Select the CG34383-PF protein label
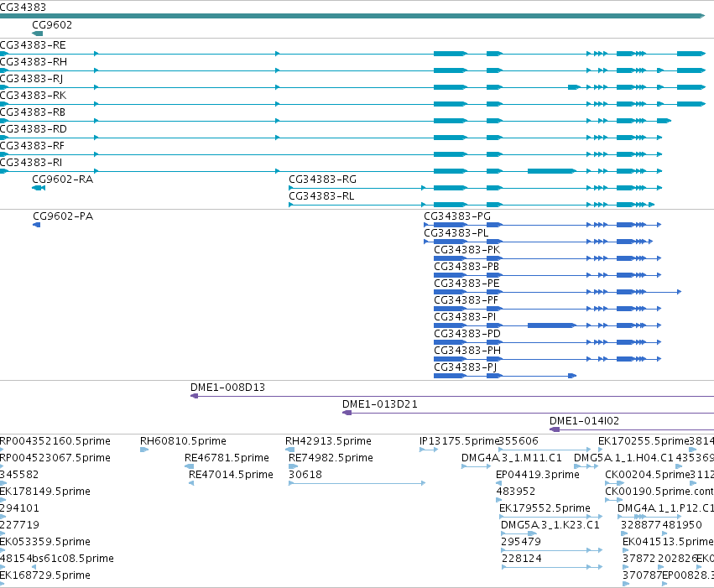 coord(466,300)
